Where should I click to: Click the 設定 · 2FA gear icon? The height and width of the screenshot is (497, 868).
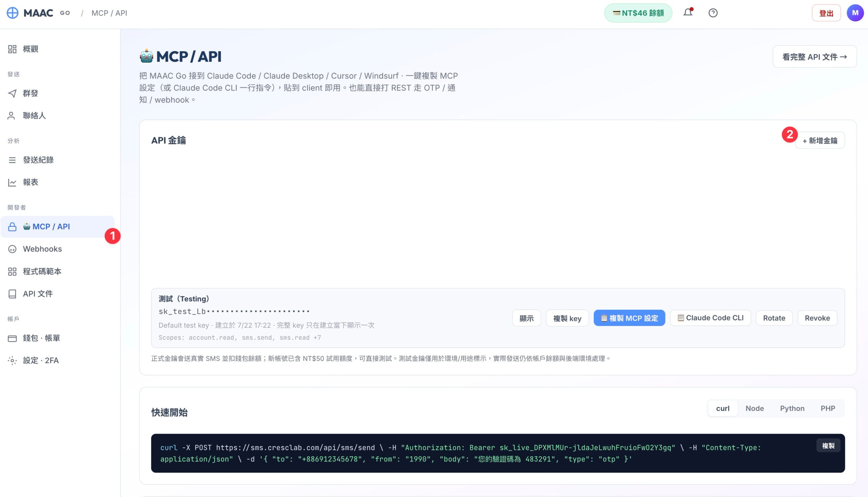click(12, 360)
